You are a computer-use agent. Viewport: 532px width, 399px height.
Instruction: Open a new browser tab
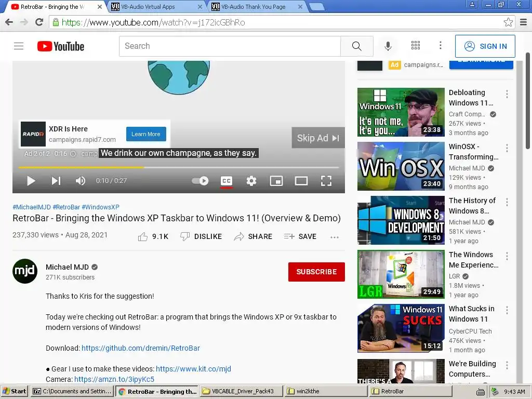point(317,7)
